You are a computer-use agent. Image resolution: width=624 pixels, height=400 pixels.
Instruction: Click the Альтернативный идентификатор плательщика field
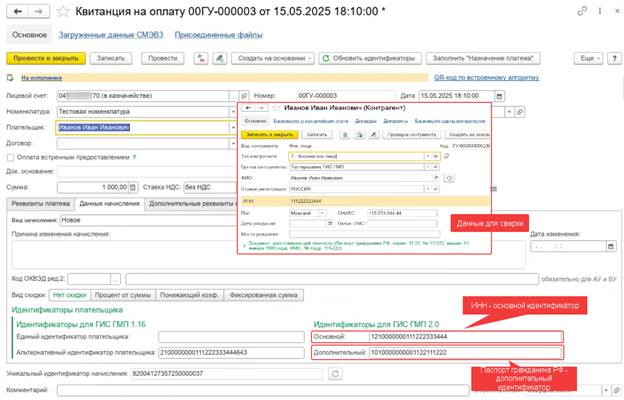click(231, 353)
